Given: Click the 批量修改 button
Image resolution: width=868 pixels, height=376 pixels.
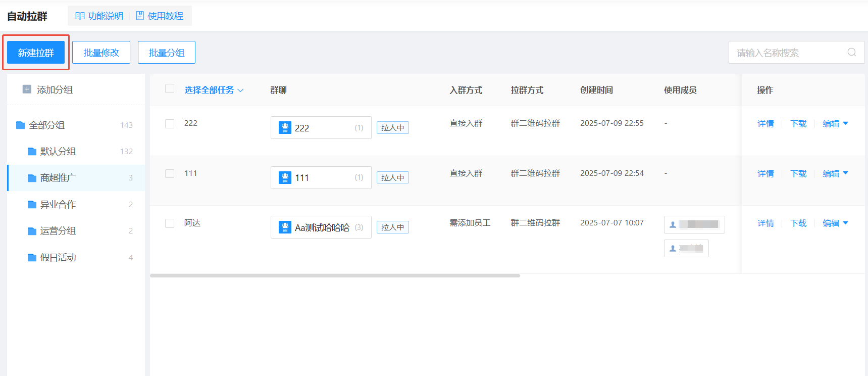Looking at the screenshot, I should click(x=101, y=53).
